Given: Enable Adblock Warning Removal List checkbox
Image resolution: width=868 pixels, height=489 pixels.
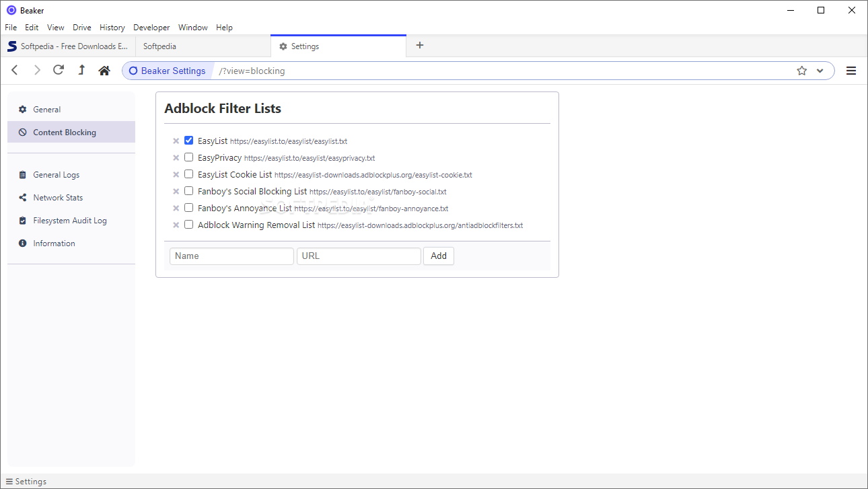Looking at the screenshot, I should click(189, 225).
